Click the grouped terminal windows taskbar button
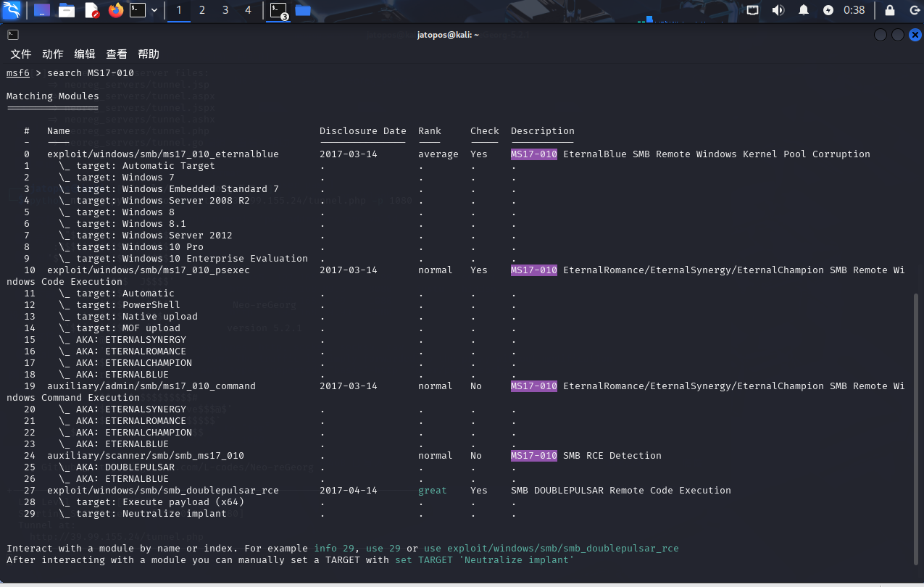 tap(278, 10)
